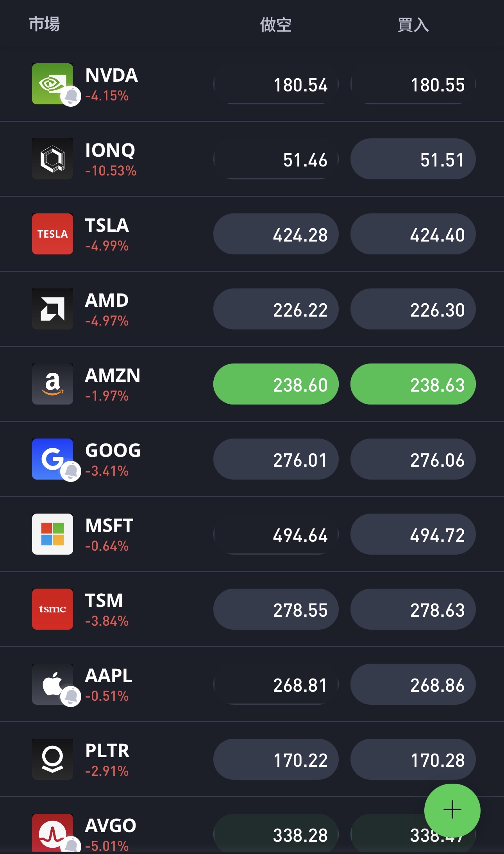The height and width of the screenshot is (854, 504).
Task: Toggle the alert bell on GOOG
Action: pyautogui.click(x=71, y=471)
